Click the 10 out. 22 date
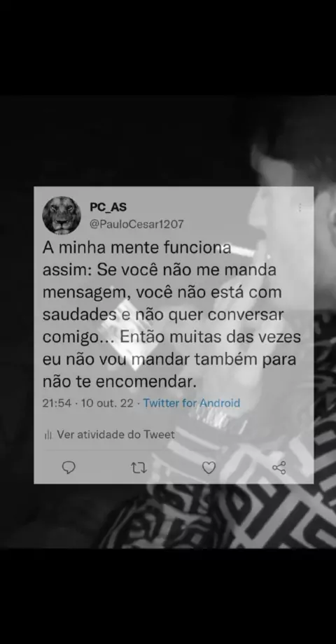Screen dimensions: 336x644 click(107, 403)
